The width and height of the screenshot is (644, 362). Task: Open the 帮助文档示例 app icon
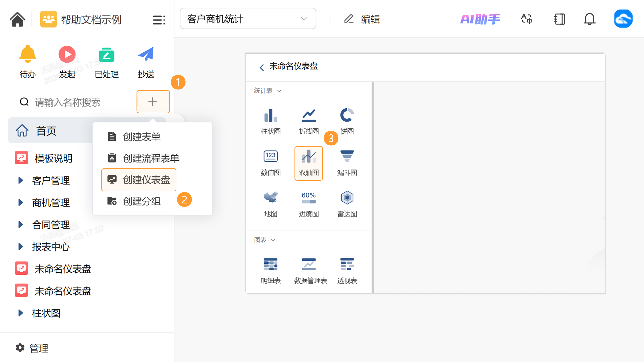click(x=48, y=19)
